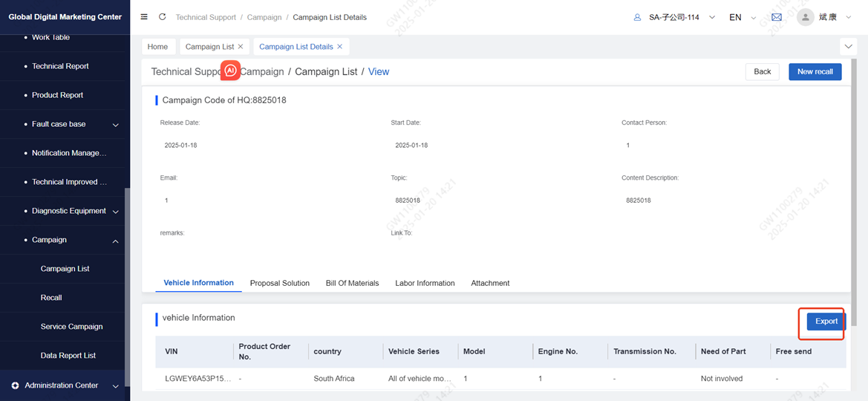
Task: Collapse the Campaign sidebar section
Action: [x=115, y=241]
